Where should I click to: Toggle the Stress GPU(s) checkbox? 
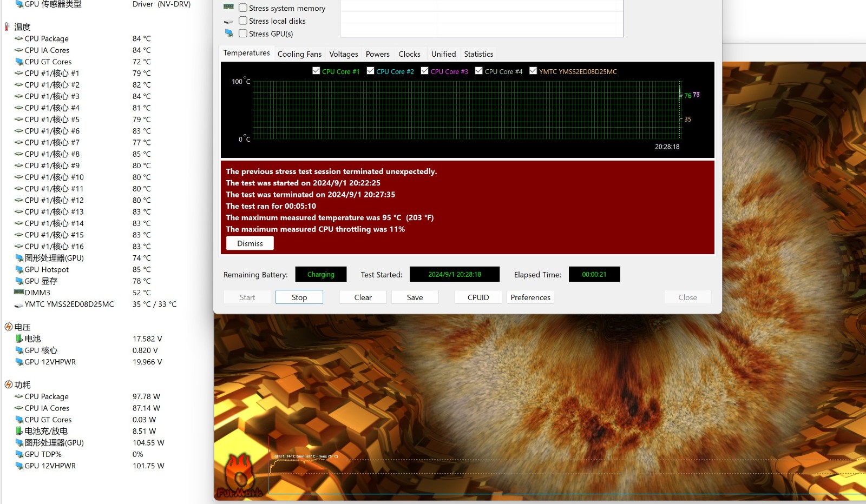pyautogui.click(x=243, y=34)
